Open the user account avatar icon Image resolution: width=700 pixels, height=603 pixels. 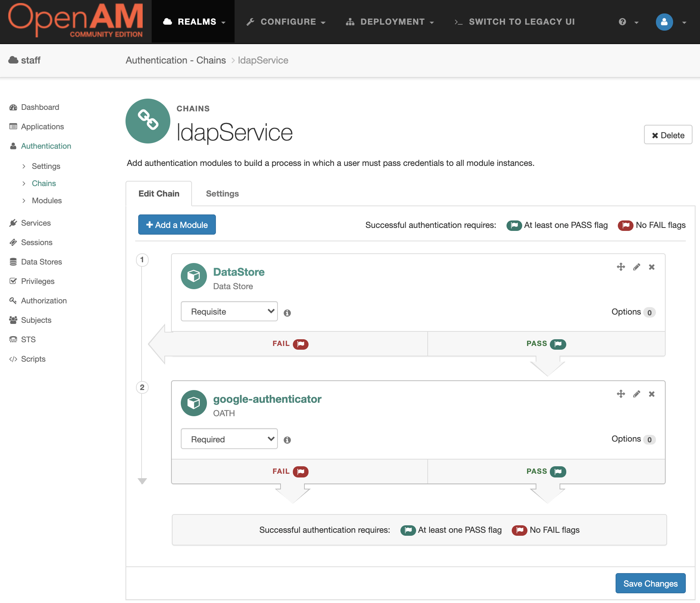[664, 22]
